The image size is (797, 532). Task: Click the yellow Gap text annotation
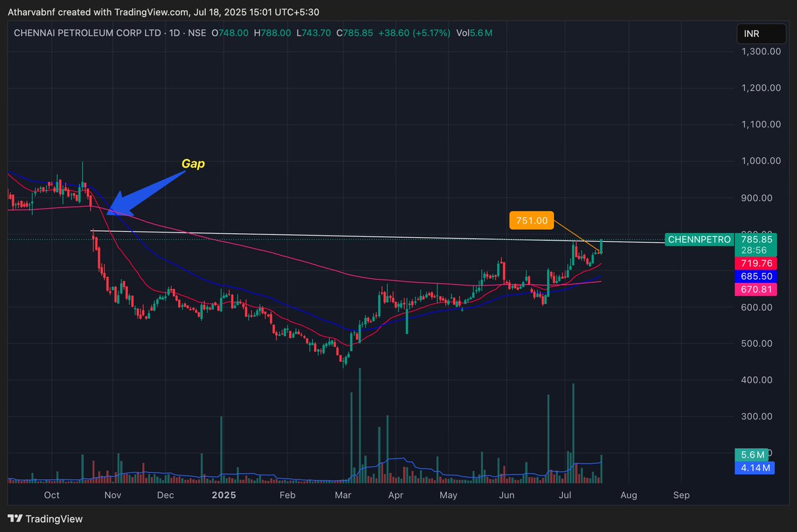(193, 163)
